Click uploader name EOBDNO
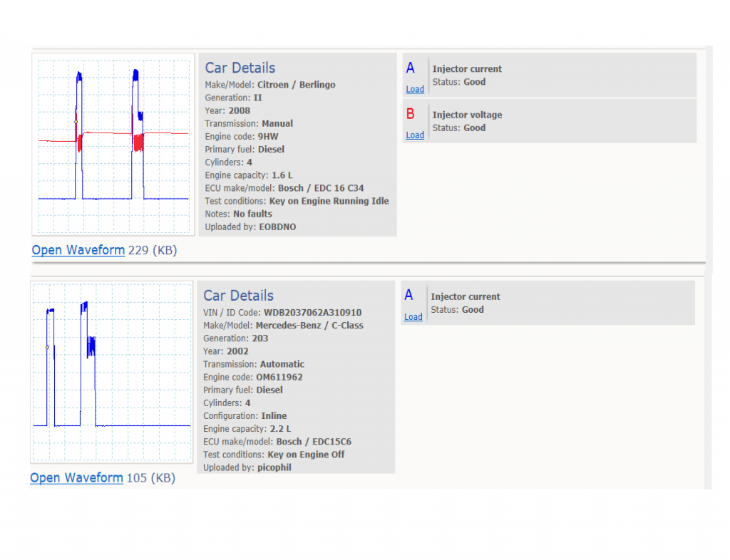Viewport: 730px width, 560px height. [277, 227]
